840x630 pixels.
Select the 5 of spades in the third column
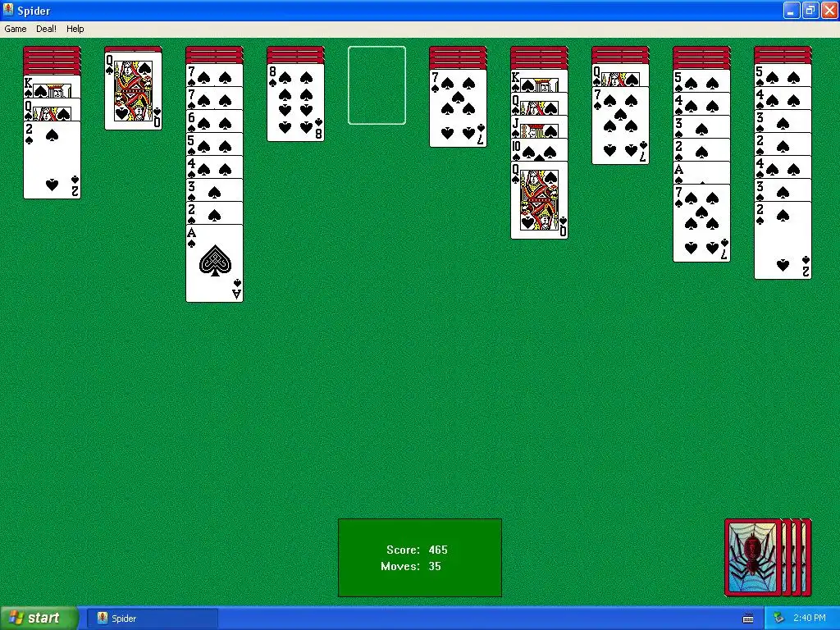point(214,144)
